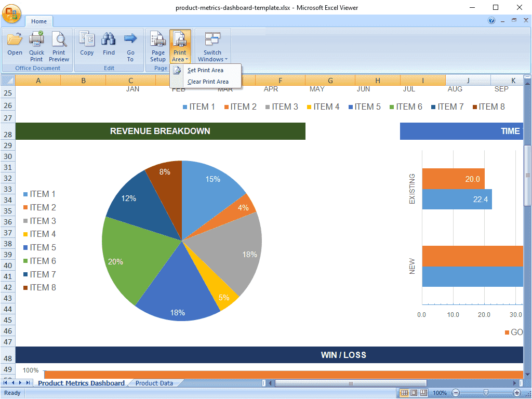Click the blue 22.4 EXISTING bar
The width and height of the screenshot is (532, 399).
[x=457, y=199]
